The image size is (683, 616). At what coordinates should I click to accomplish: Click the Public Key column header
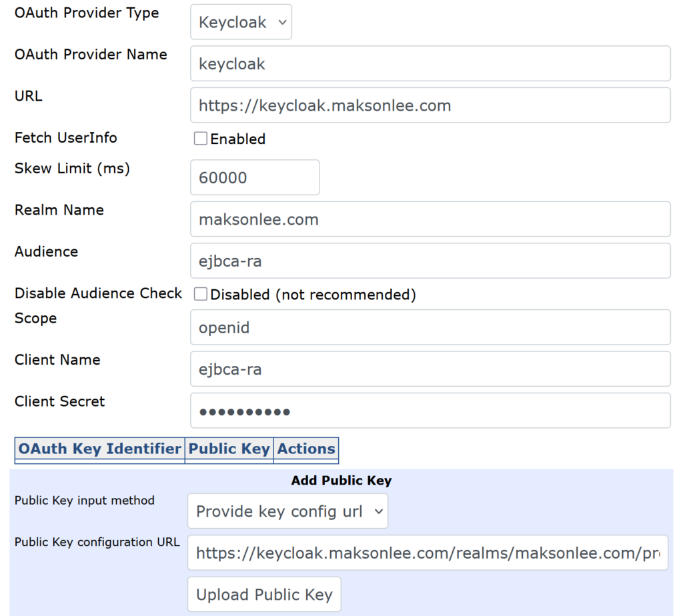click(229, 449)
